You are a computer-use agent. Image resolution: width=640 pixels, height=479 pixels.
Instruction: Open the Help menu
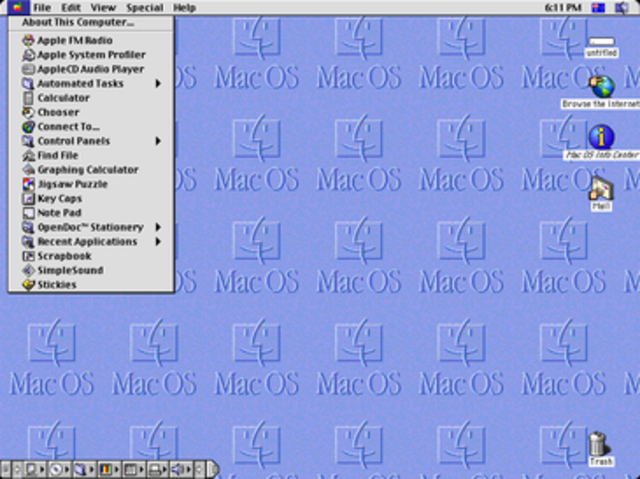pos(184,7)
